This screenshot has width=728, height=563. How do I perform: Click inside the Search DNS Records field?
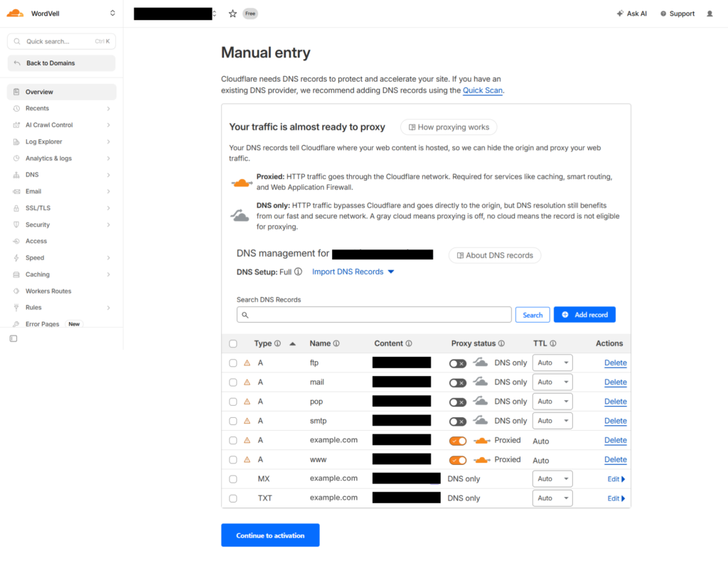tap(373, 314)
